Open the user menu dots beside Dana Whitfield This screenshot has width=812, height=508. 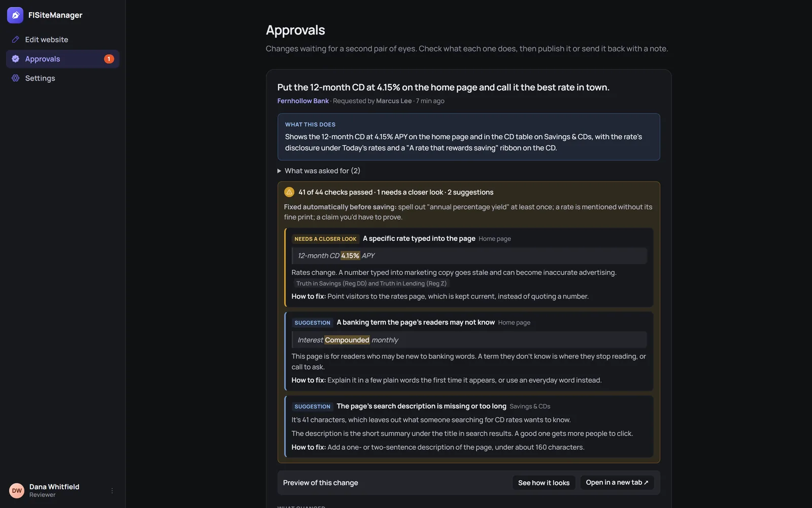(x=112, y=491)
